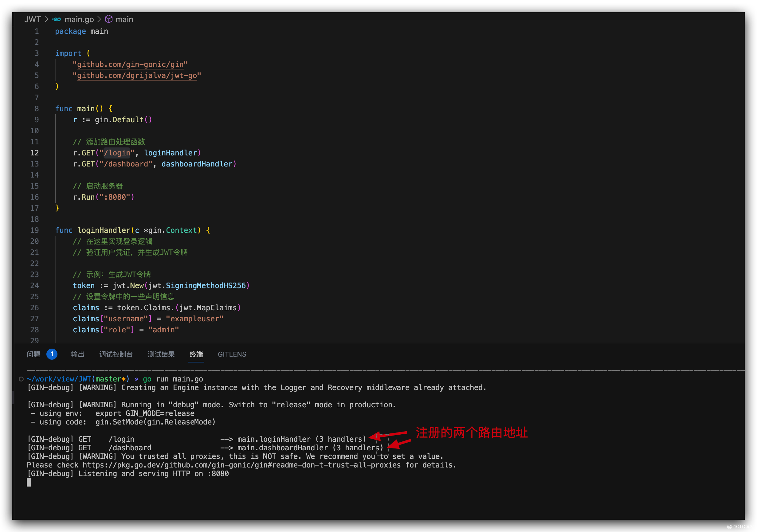Click closing brace on line 17
Viewport: 757px width, 532px height.
tap(57, 208)
